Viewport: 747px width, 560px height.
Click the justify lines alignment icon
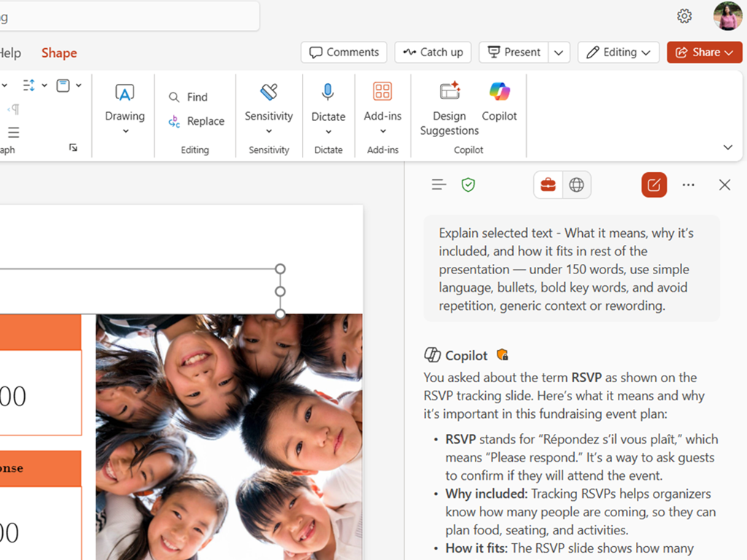(x=13, y=132)
